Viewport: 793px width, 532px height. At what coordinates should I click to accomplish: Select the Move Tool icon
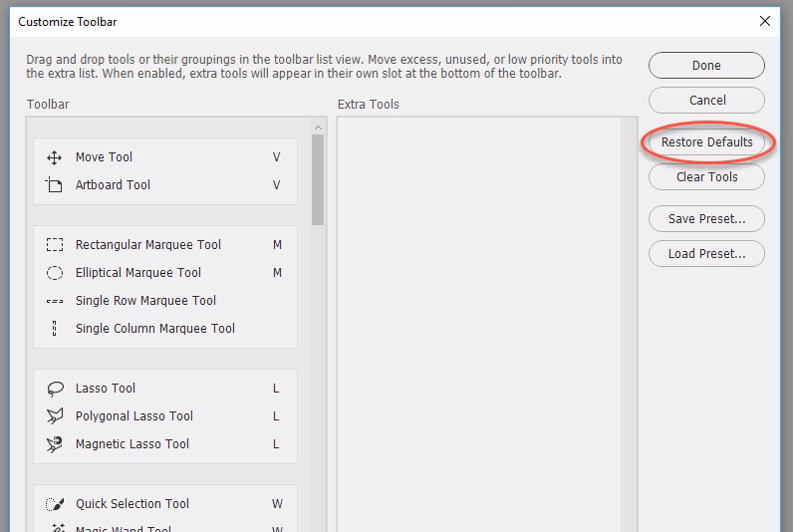[55, 157]
